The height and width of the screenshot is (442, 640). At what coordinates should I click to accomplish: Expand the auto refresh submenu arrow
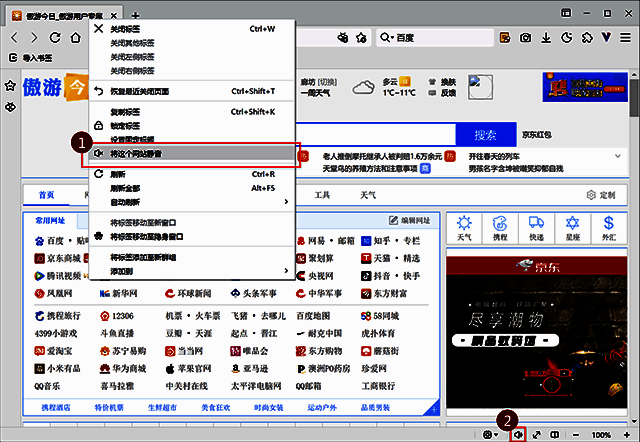coord(286,202)
